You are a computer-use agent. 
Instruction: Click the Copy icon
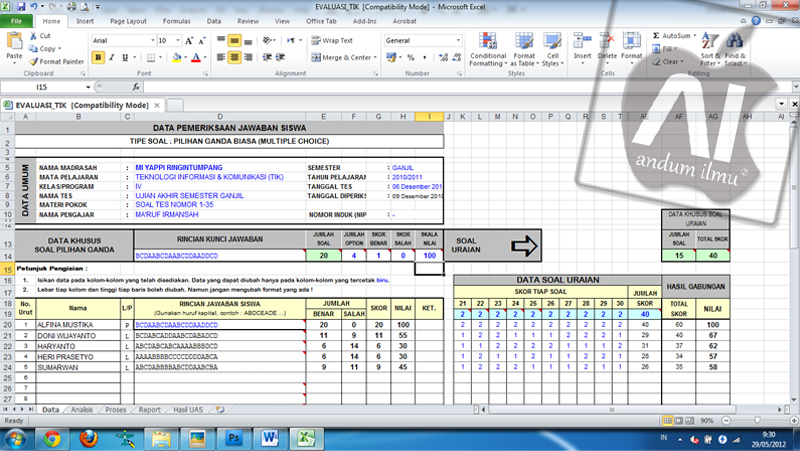33,48
